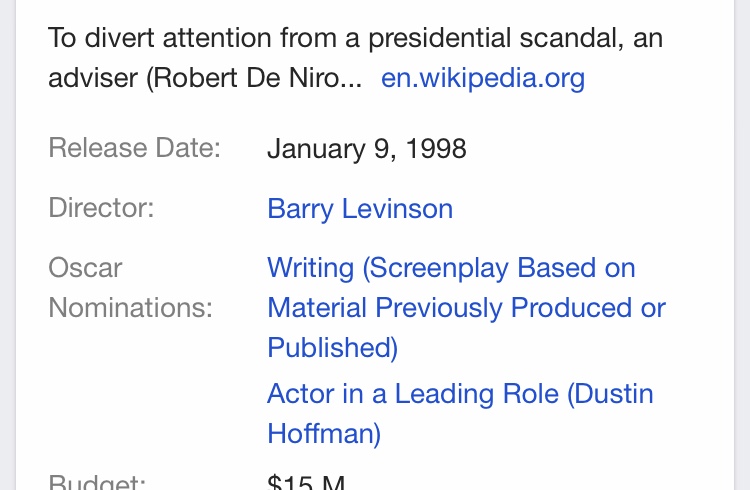
Task: Select the Budget label
Action: click(97, 481)
